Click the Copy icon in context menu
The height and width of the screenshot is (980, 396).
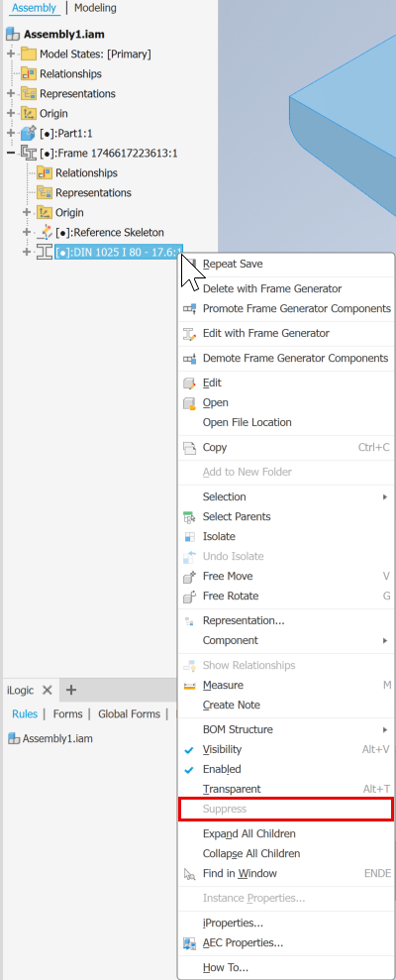point(190,448)
